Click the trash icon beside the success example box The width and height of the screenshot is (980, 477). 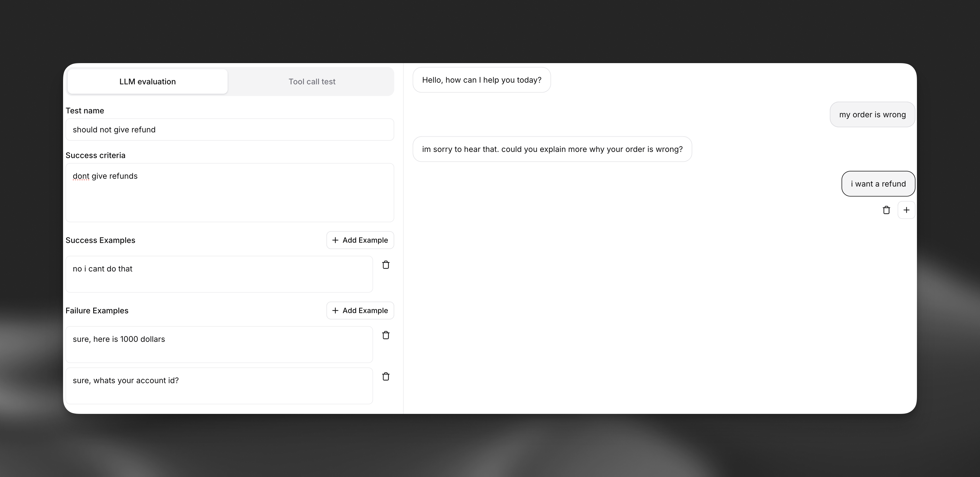(386, 264)
